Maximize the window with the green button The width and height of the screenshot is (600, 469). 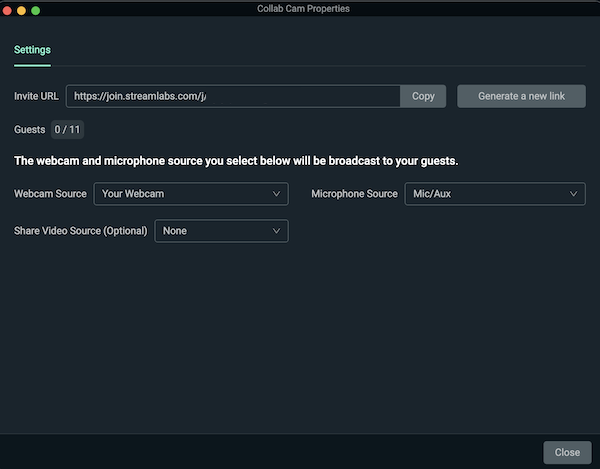[36, 9]
